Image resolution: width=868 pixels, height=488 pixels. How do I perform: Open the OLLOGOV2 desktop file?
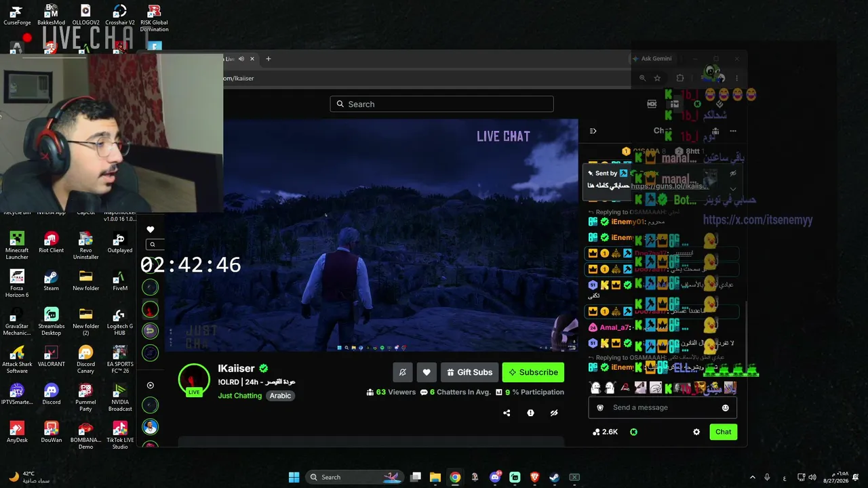click(x=85, y=15)
